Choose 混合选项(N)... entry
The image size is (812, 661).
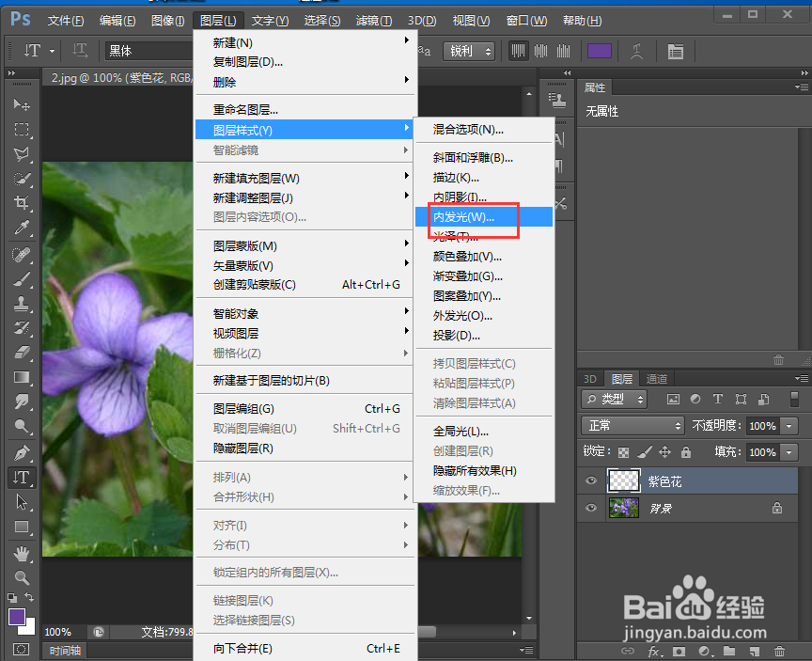point(484,130)
